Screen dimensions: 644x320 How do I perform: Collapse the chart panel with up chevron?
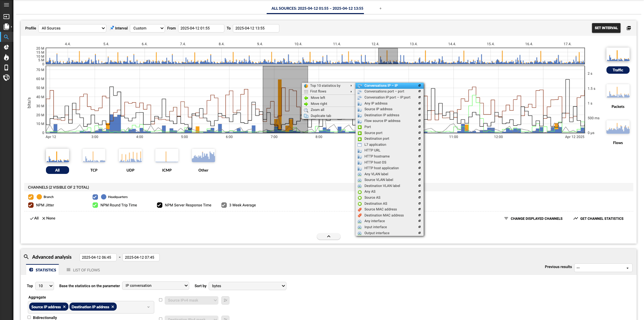pos(328,237)
